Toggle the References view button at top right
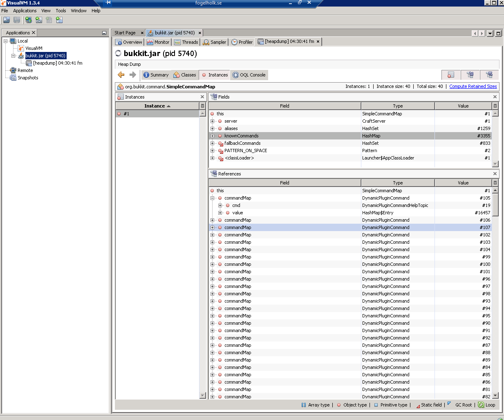Screen dimensions: 504x420 pyautogui.click(x=489, y=74)
